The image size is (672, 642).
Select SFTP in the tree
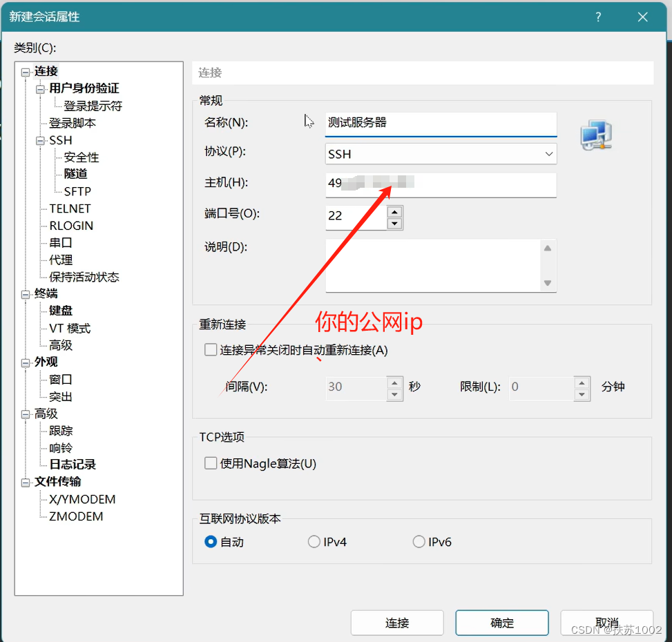(77, 191)
